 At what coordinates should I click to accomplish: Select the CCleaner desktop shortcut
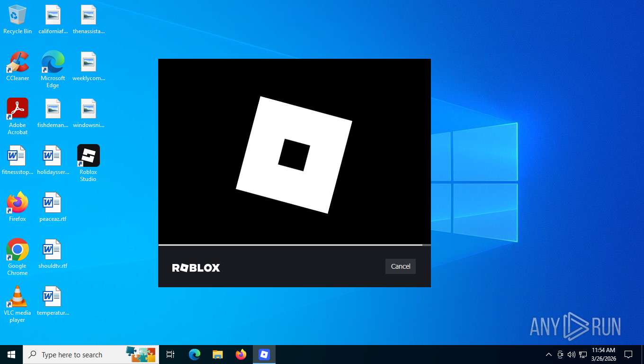click(x=18, y=66)
